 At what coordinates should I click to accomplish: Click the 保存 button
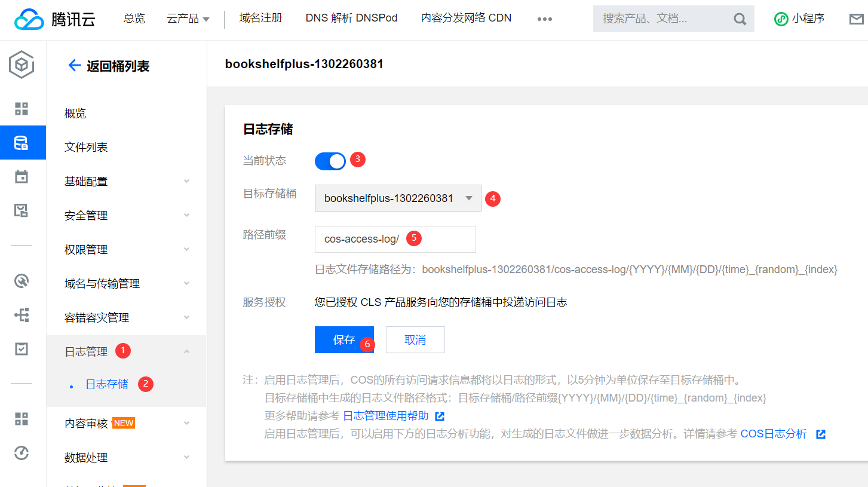344,339
